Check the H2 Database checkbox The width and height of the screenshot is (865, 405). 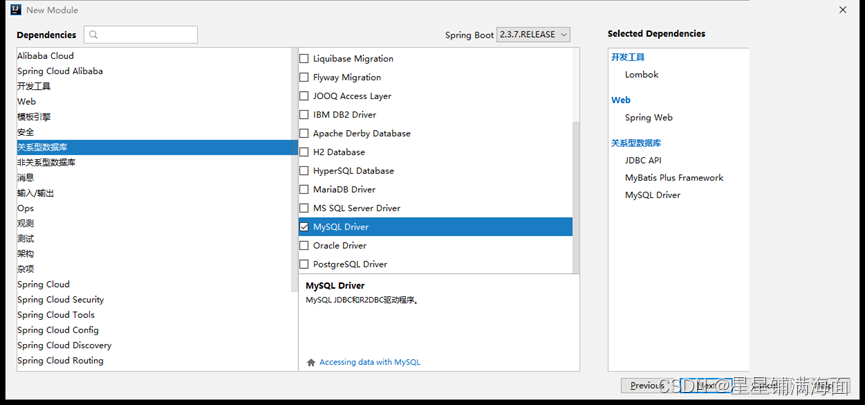point(304,152)
